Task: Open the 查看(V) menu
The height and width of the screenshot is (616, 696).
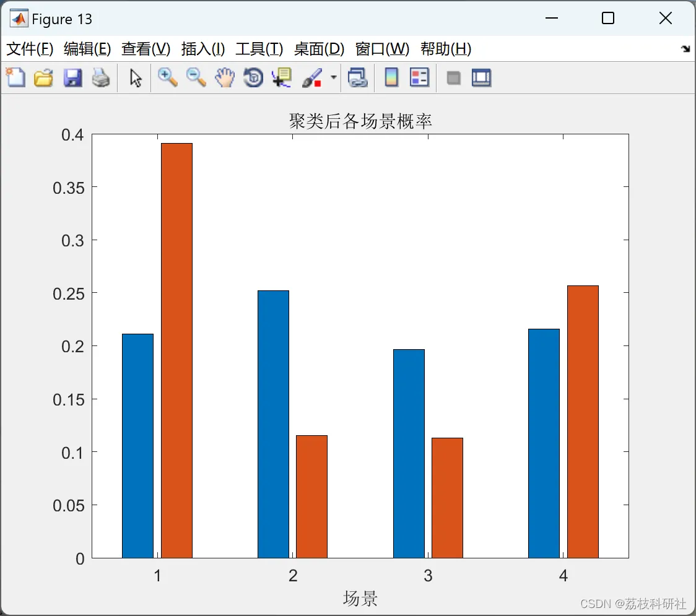Action: tap(146, 49)
